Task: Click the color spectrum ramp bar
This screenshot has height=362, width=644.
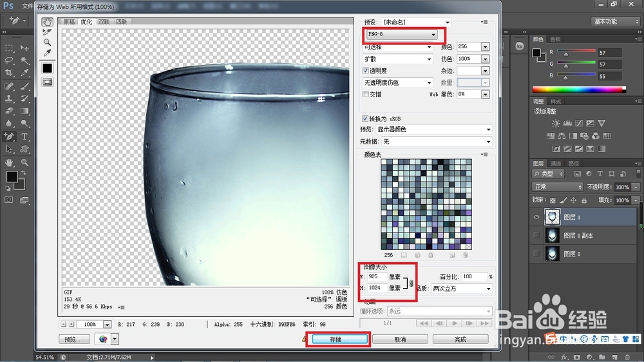Action: point(579,90)
